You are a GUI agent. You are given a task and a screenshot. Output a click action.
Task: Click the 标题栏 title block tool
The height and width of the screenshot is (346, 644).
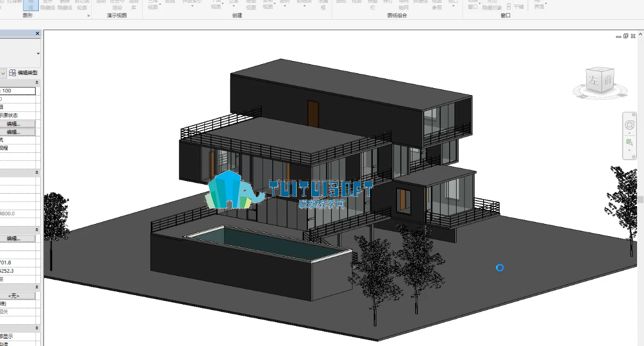[x=373, y=5]
